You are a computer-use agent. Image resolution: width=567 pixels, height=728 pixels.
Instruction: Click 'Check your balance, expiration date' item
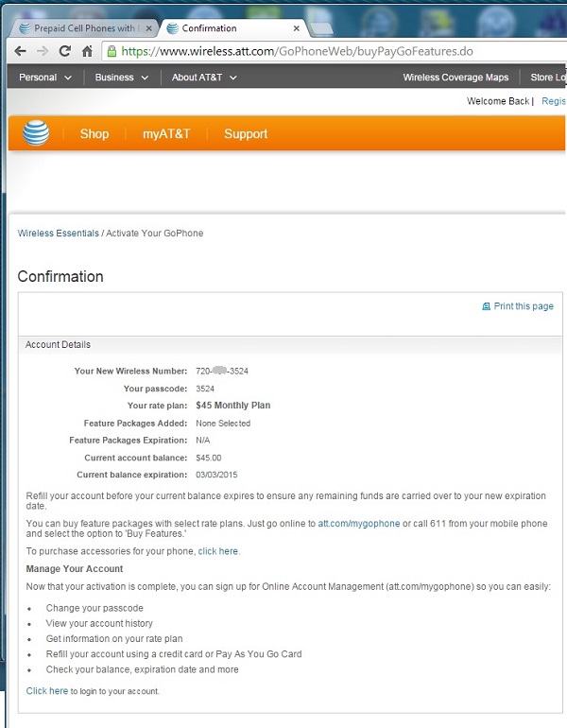(142, 669)
